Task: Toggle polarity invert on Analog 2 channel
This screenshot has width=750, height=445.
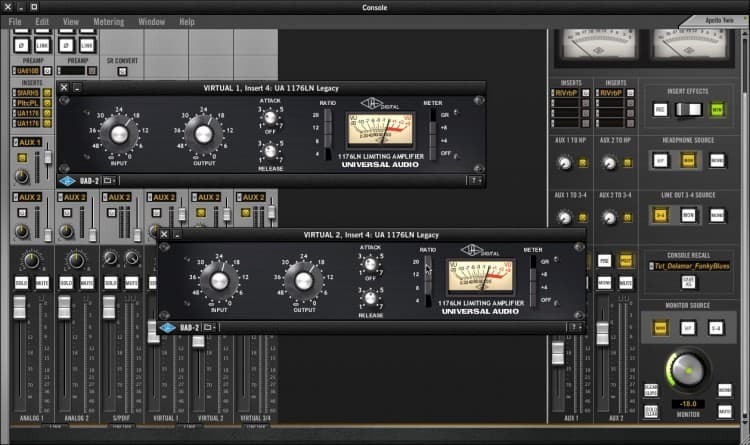Action: (x=66, y=45)
